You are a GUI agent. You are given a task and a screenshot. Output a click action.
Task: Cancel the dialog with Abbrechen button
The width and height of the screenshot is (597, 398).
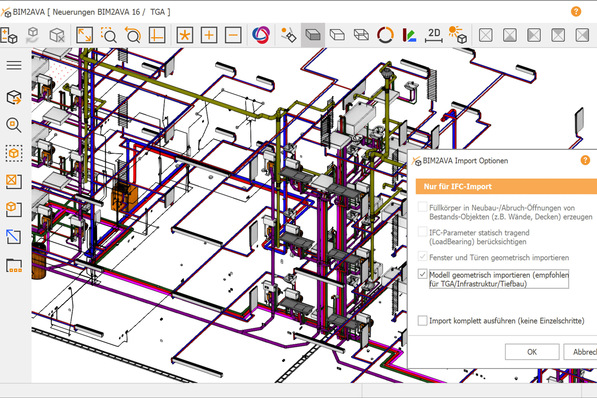(580, 352)
